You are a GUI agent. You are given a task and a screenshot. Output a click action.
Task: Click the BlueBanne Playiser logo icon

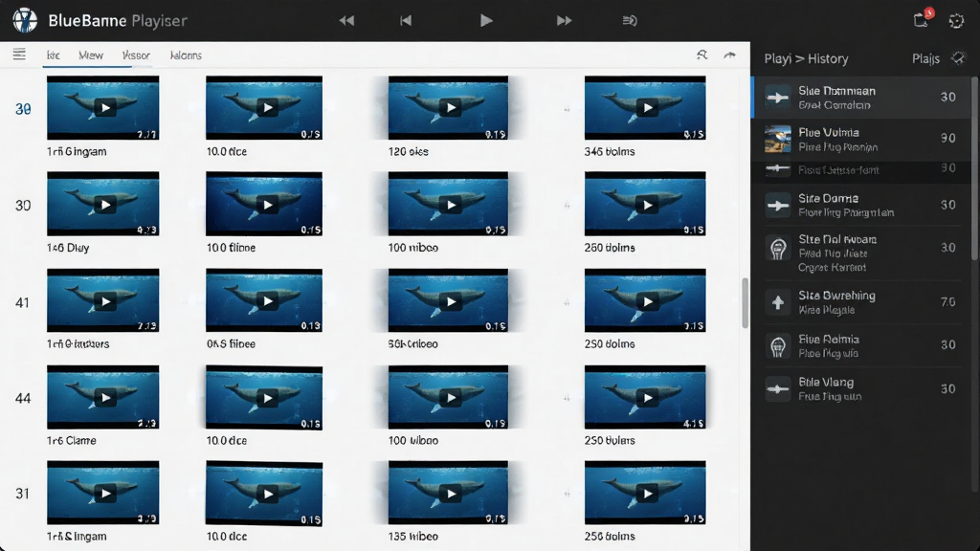[x=25, y=21]
